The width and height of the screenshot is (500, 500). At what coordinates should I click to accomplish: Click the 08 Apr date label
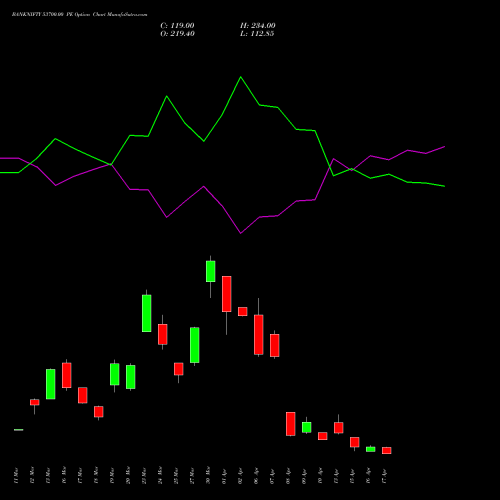pyautogui.click(x=288, y=475)
